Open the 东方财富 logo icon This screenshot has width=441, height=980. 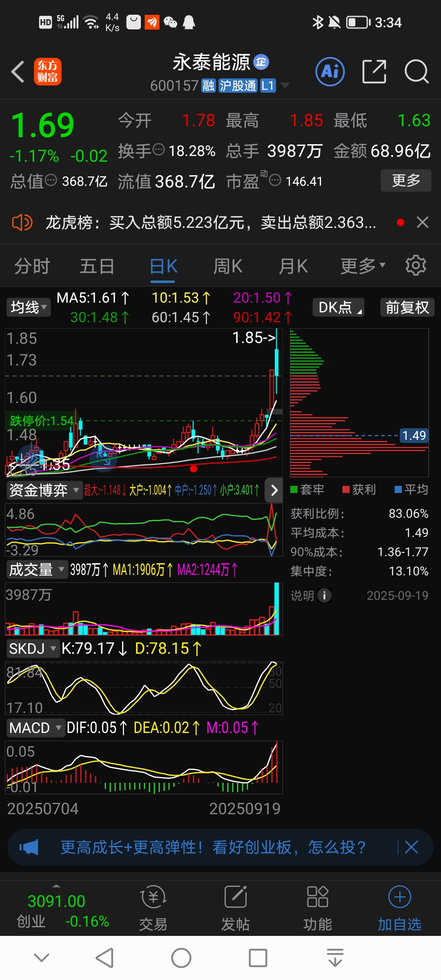[x=47, y=71]
